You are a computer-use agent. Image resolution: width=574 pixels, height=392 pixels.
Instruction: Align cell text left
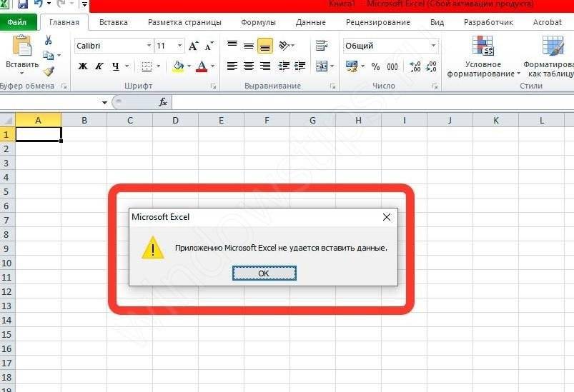232,66
